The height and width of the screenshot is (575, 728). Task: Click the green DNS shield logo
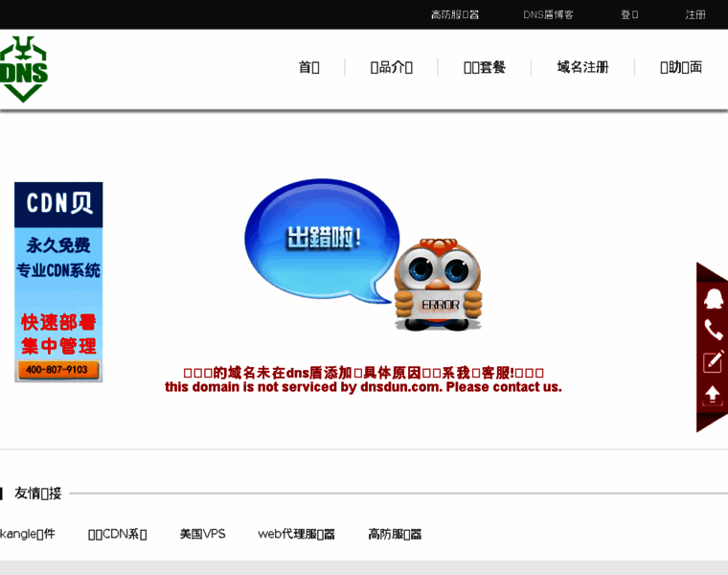[x=23, y=69]
